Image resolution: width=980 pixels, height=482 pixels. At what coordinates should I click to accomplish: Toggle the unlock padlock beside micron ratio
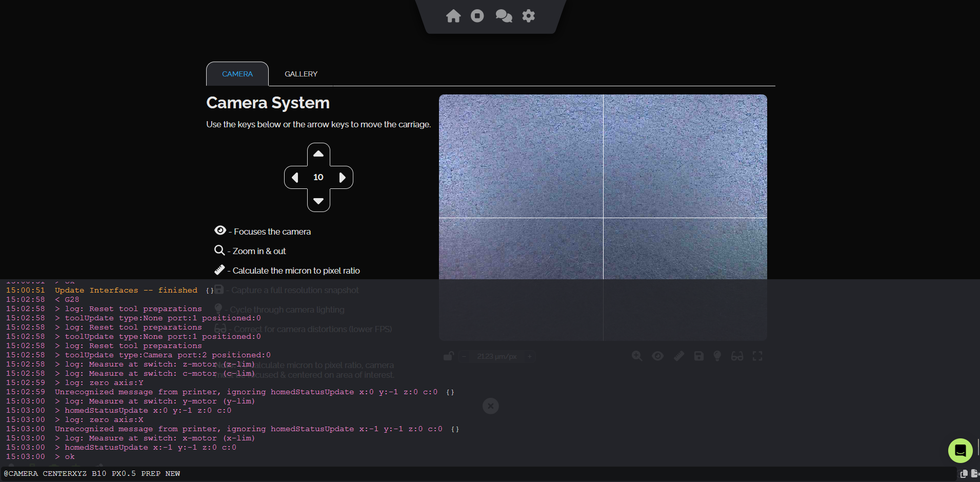449,356
